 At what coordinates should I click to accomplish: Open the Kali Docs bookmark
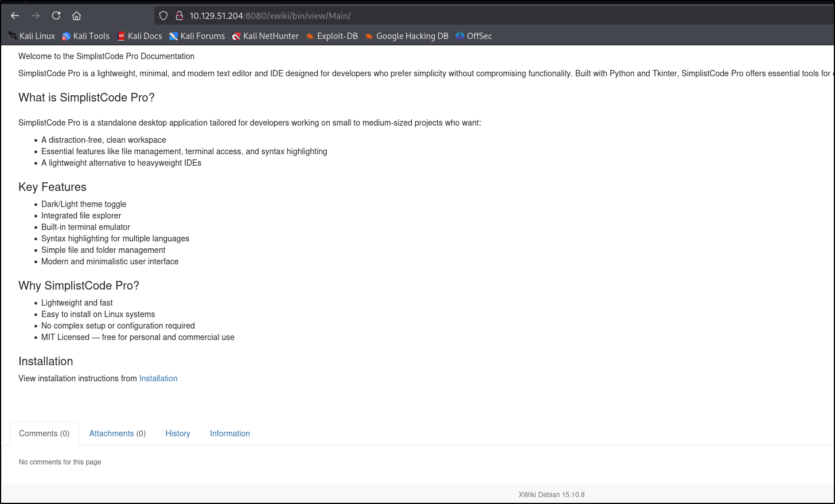(x=139, y=36)
